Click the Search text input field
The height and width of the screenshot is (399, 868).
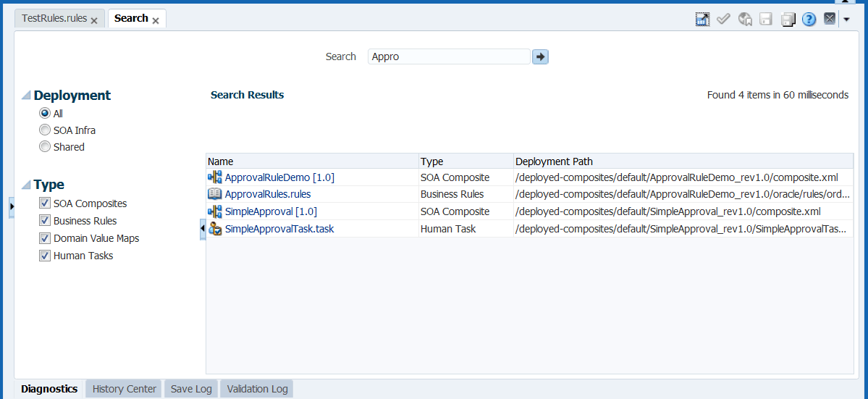tap(449, 56)
